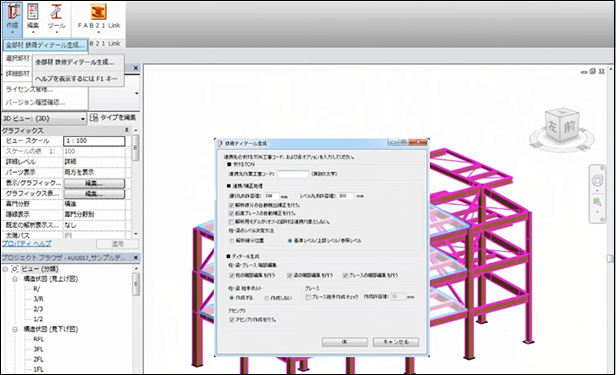Screen dimensions: 616x375
Task: Click 編集... button for グラフィックス表示 row
Action: (x=94, y=194)
